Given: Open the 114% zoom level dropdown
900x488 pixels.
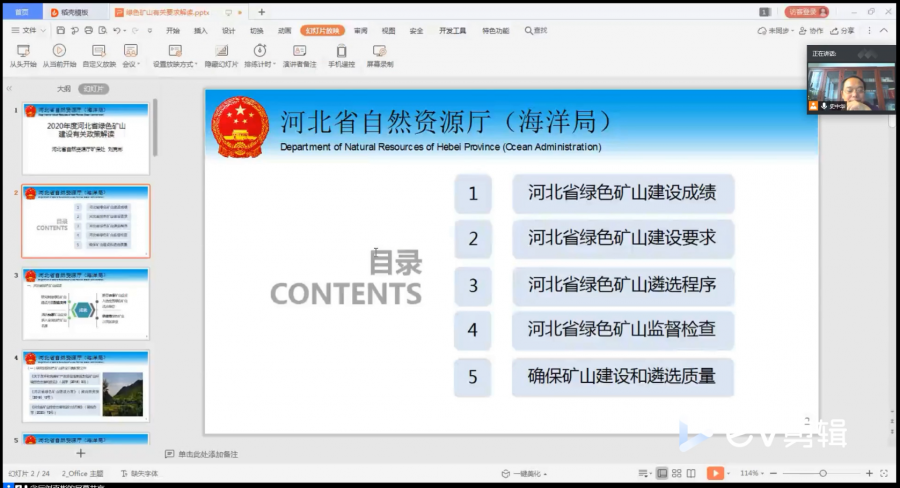Looking at the screenshot, I should pyautogui.click(x=751, y=474).
